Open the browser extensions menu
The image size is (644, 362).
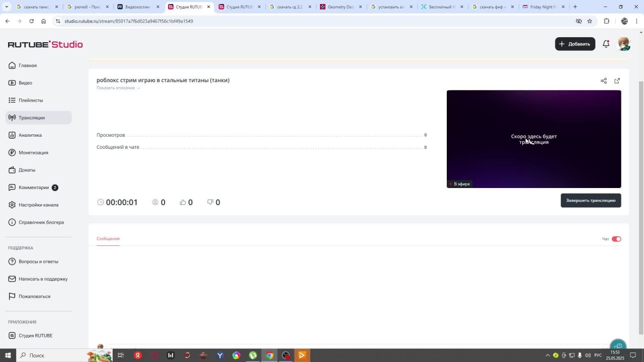606,21
